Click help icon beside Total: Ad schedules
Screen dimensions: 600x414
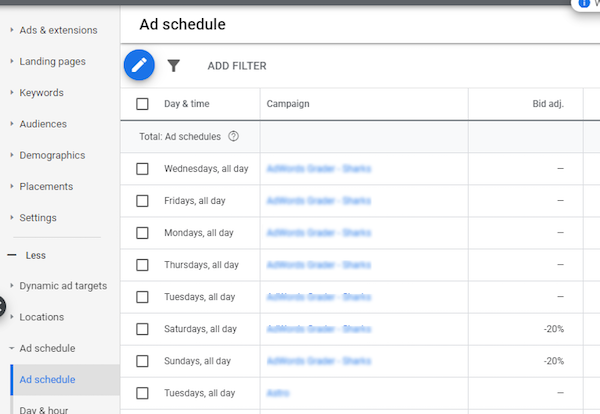(x=234, y=136)
